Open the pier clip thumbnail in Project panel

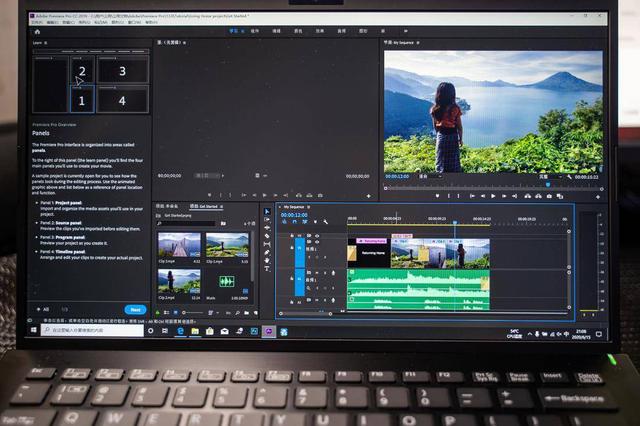point(179,245)
